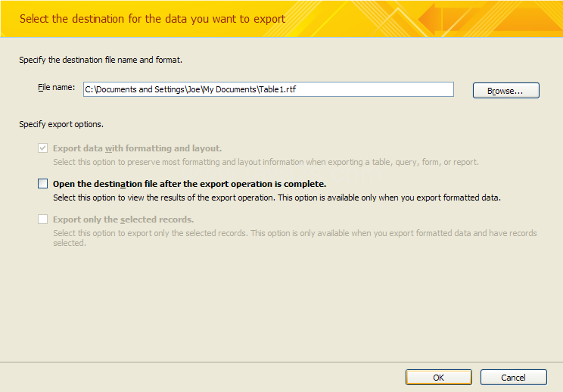Toggle Export data with formatting checkbox
Screen dimensions: 563x392
coord(42,148)
